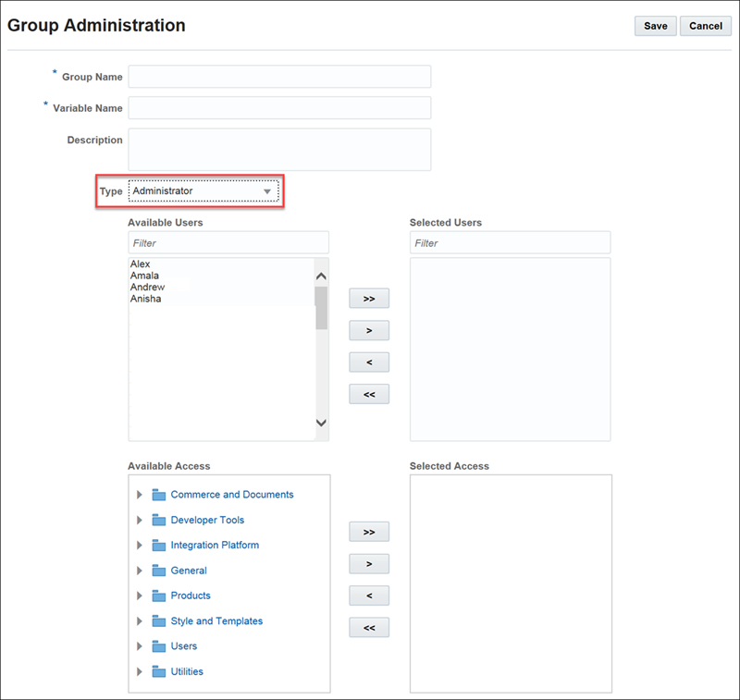The height and width of the screenshot is (700, 740).
Task: Cancel group administration changes
Action: coord(706,26)
